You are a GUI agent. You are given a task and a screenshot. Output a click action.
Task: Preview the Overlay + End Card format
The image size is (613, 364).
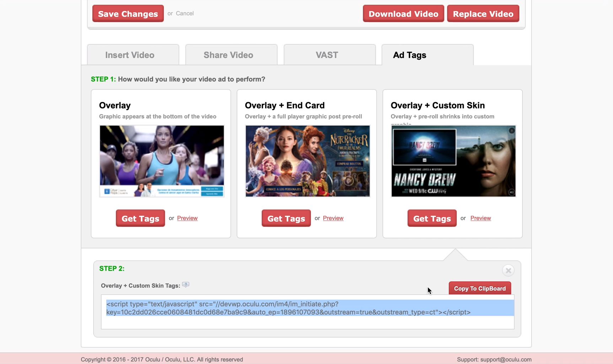pos(333,218)
